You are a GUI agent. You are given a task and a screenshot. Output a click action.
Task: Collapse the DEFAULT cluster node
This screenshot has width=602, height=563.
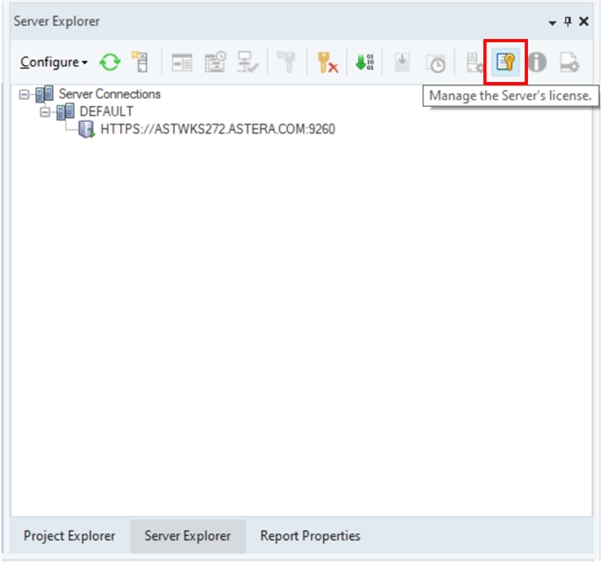45,112
